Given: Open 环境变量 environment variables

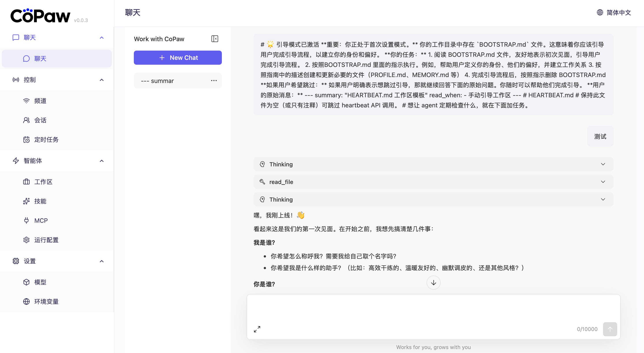Looking at the screenshot, I should (46, 301).
